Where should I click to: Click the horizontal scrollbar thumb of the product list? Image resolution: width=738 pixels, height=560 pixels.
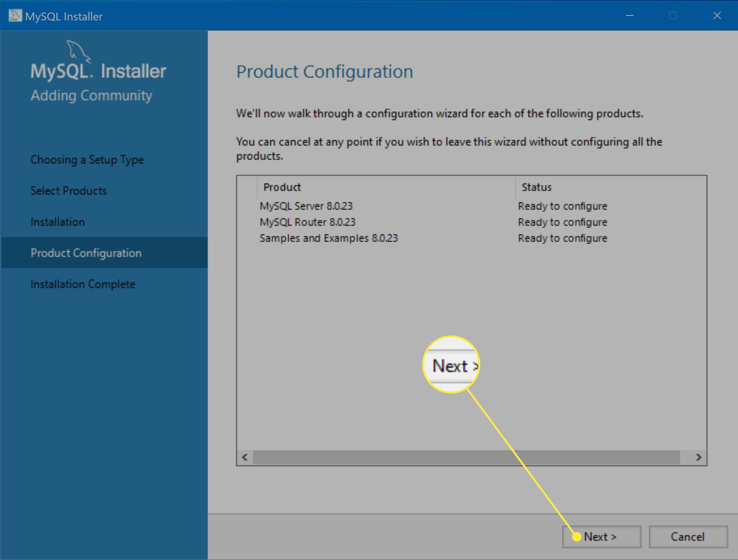click(x=466, y=457)
